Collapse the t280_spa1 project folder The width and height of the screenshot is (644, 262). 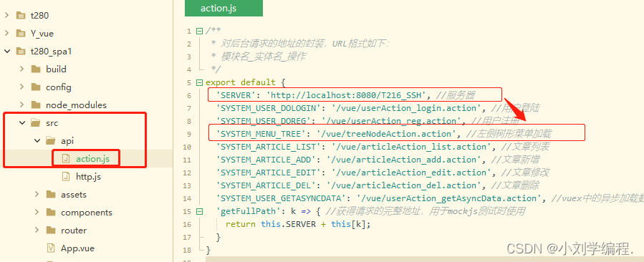pyautogui.click(x=6, y=52)
